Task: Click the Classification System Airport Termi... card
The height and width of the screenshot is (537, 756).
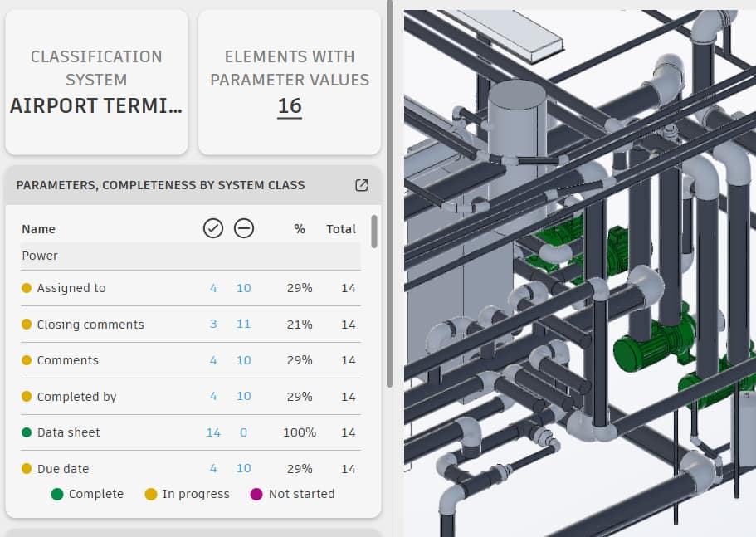Action: point(96,82)
